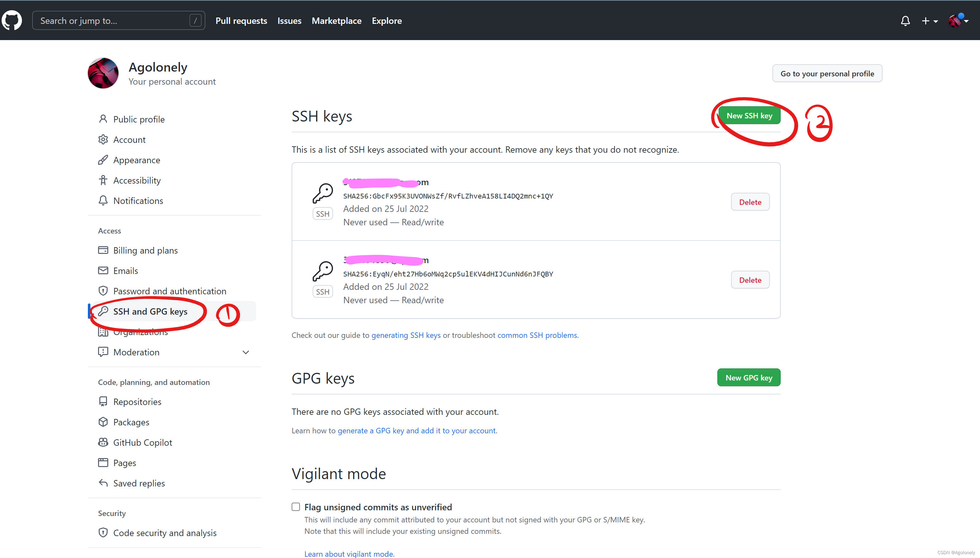Click the Password and authentication shield icon
The height and width of the screenshot is (558, 980).
[x=103, y=290]
